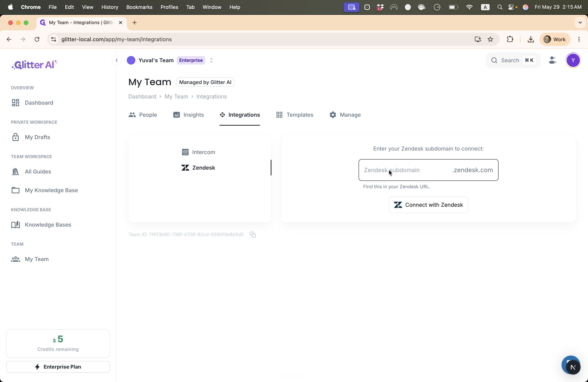Open the Apple menu

[x=10, y=7]
